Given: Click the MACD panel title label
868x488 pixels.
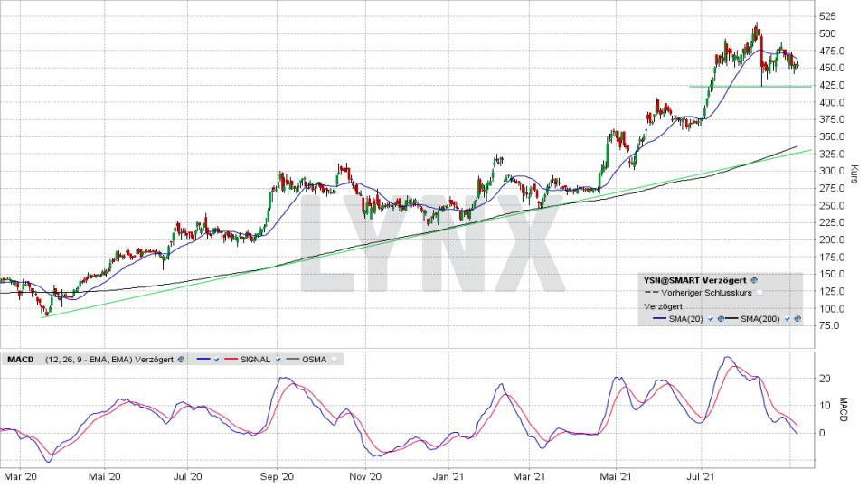Looking at the screenshot, I should pyautogui.click(x=21, y=359).
